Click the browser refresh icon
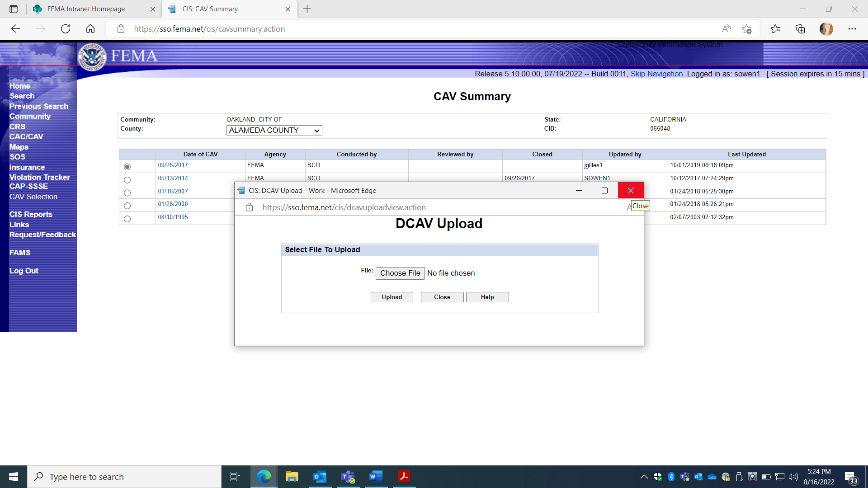This screenshot has width=868, height=488. (66, 29)
